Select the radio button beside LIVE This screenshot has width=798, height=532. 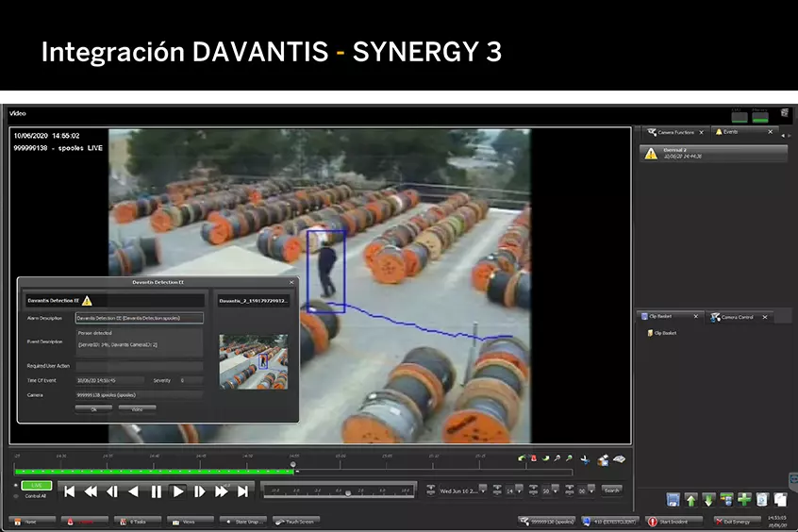point(16,485)
